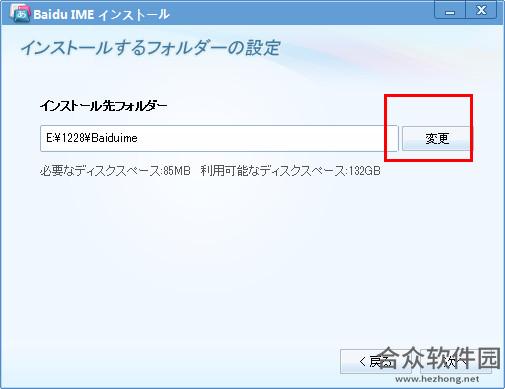Viewport: 505px width, 389px height.
Task: Click the install path field E:¥1228¥Baiduime
Action: (x=219, y=138)
